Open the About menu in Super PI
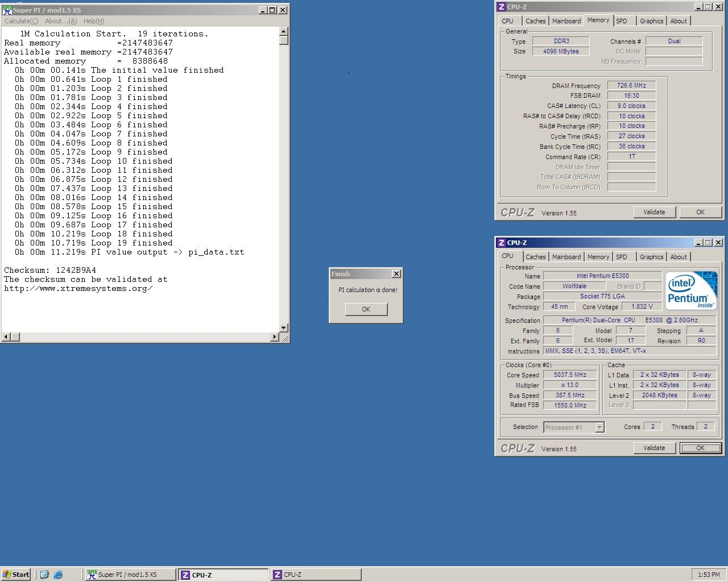The image size is (728, 582). pos(61,21)
